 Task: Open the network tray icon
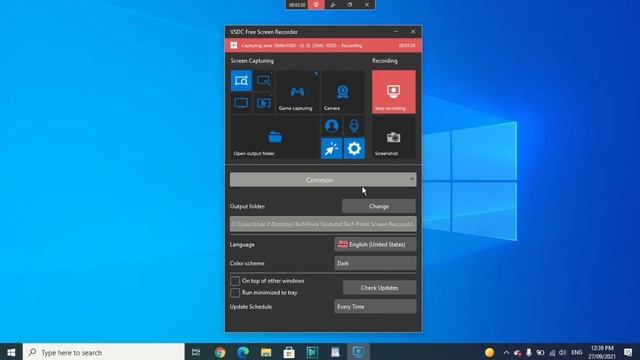pos(552,352)
